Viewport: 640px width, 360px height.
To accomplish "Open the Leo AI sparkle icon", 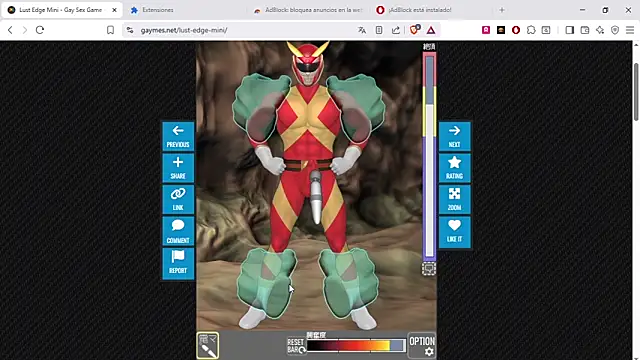I will [600, 30].
